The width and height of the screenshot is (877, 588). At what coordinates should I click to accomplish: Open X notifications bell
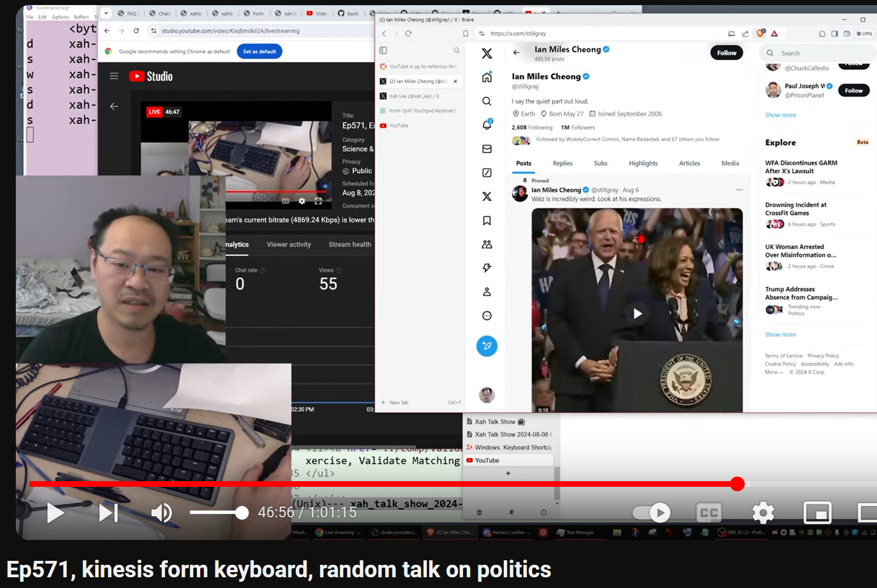click(487, 125)
